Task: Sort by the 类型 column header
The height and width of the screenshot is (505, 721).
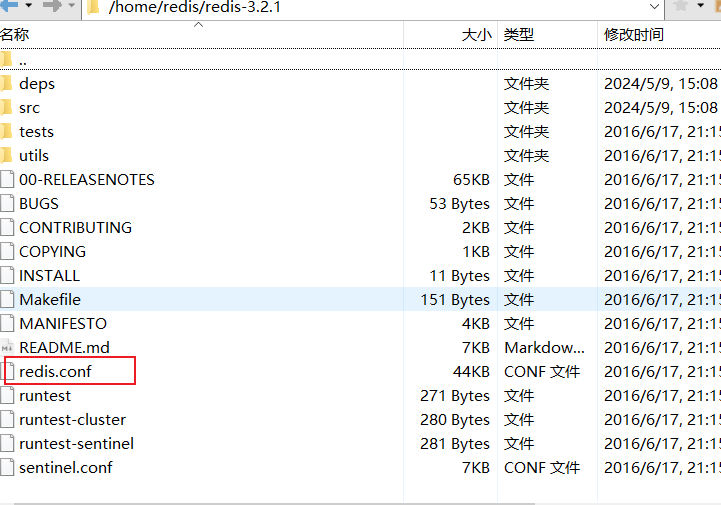Action: 519,34
